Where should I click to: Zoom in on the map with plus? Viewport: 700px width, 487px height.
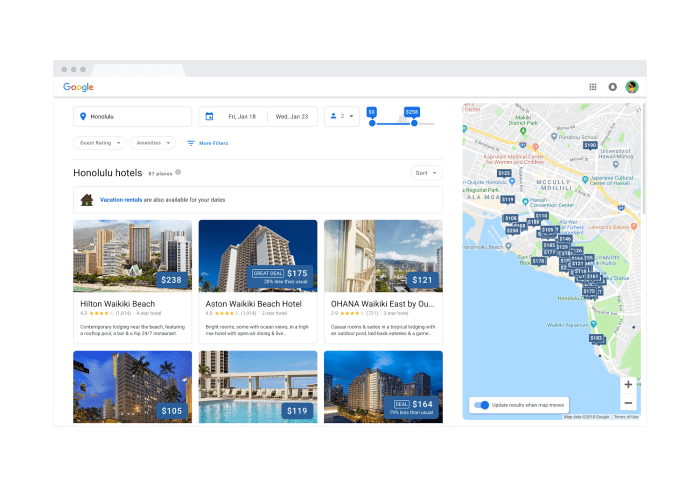coord(628,385)
